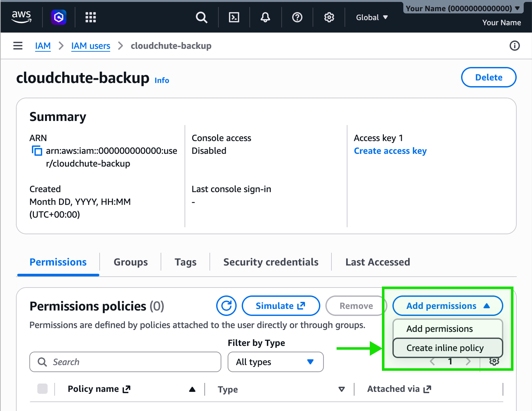Switch to the Groups tab
532x411 pixels.
(131, 262)
